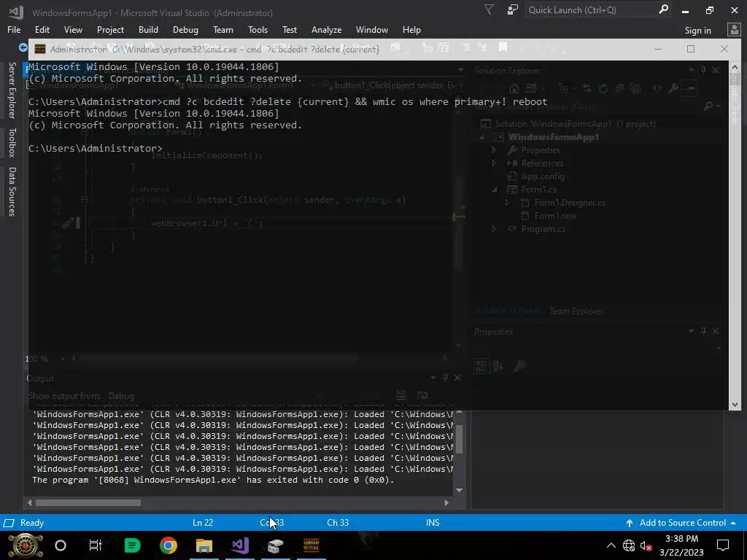Click the last C:\Users\Administrator> prompt line
The height and width of the screenshot is (560, 747).
point(95,148)
